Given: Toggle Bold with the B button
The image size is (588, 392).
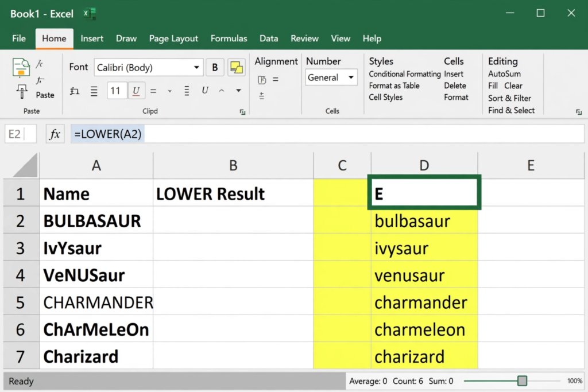Looking at the screenshot, I should 215,68.
